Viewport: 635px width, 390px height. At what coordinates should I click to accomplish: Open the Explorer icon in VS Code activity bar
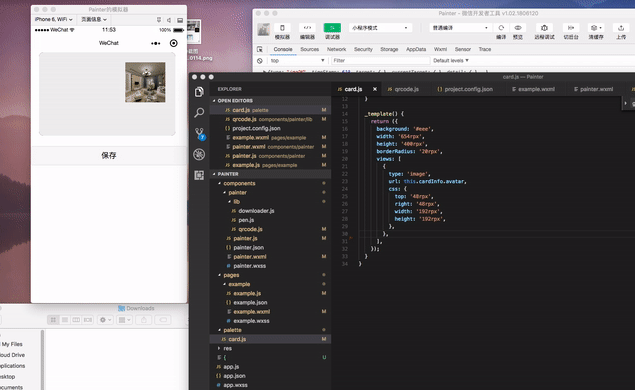pos(199,92)
